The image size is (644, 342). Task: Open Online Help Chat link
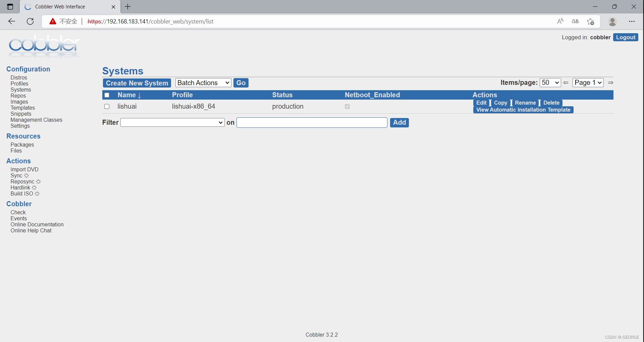coord(31,230)
